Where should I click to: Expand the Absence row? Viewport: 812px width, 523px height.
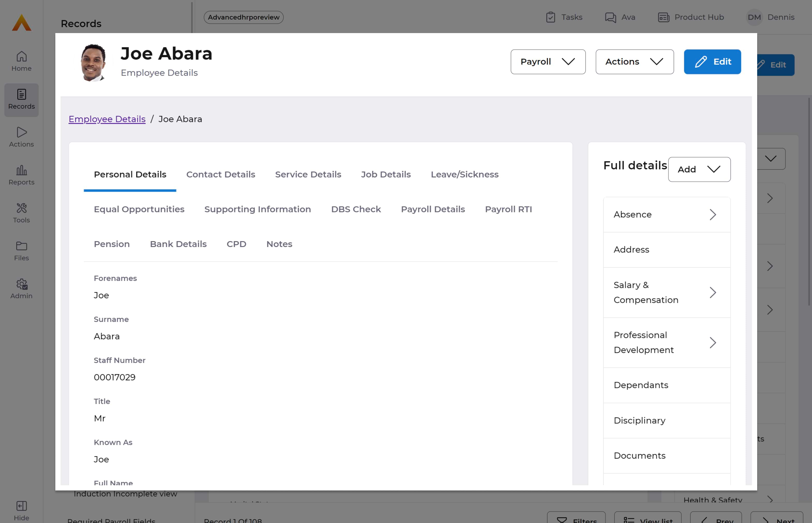point(666,215)
